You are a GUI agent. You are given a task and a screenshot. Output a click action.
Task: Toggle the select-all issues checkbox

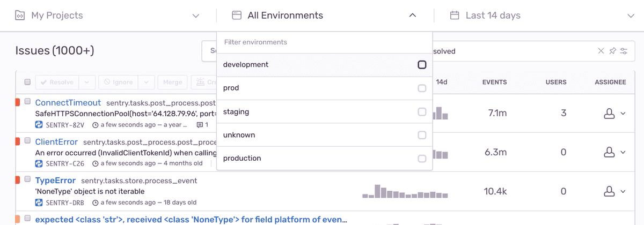(x=27, y=82)
